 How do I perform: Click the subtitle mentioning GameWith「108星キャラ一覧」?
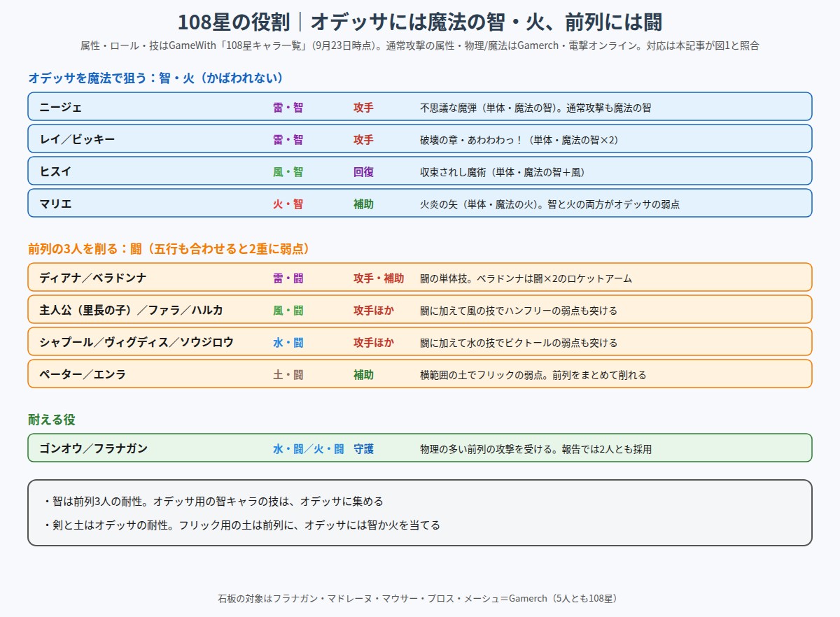click(x=420, y=46)
